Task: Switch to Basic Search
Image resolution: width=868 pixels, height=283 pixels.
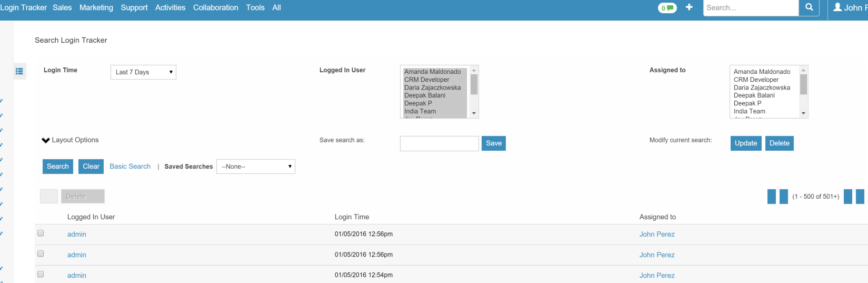Action: tap(130, 167)
